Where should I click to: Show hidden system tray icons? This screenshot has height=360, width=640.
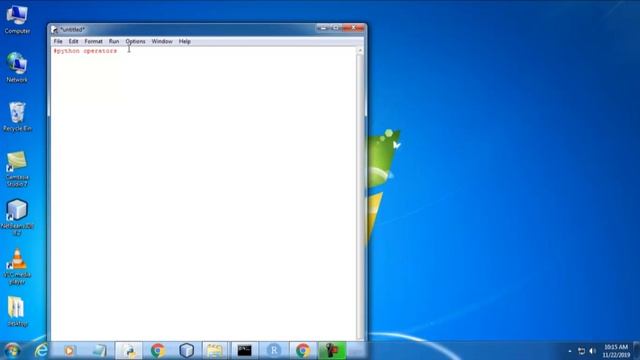coord(570,351)
